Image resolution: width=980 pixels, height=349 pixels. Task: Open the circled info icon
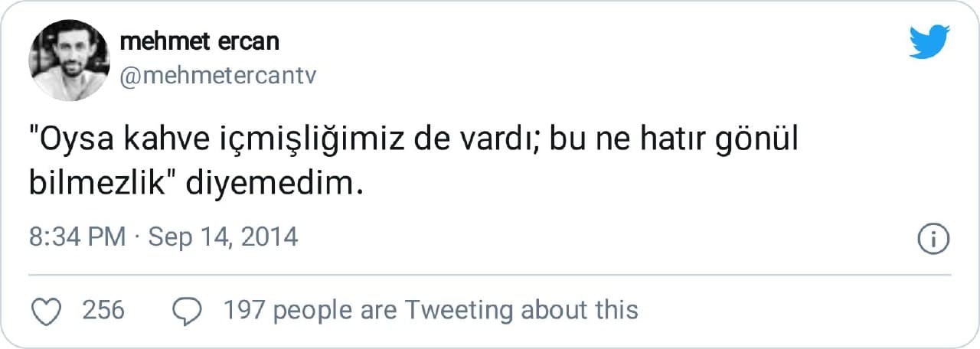(933, 239)
